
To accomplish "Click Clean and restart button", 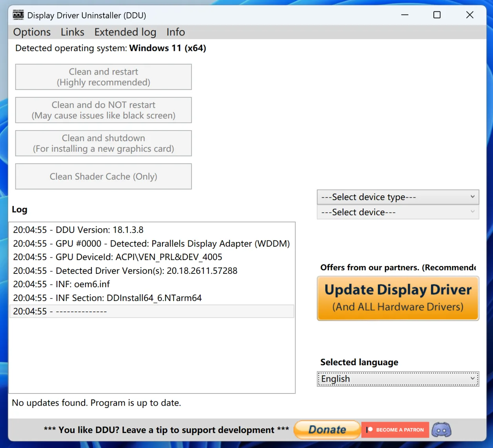I will 103,77.
